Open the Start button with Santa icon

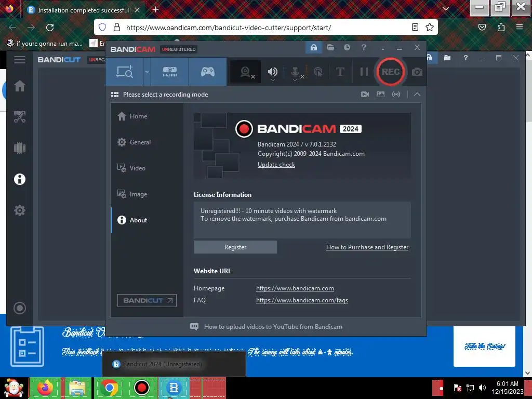[x=13, y=388]
